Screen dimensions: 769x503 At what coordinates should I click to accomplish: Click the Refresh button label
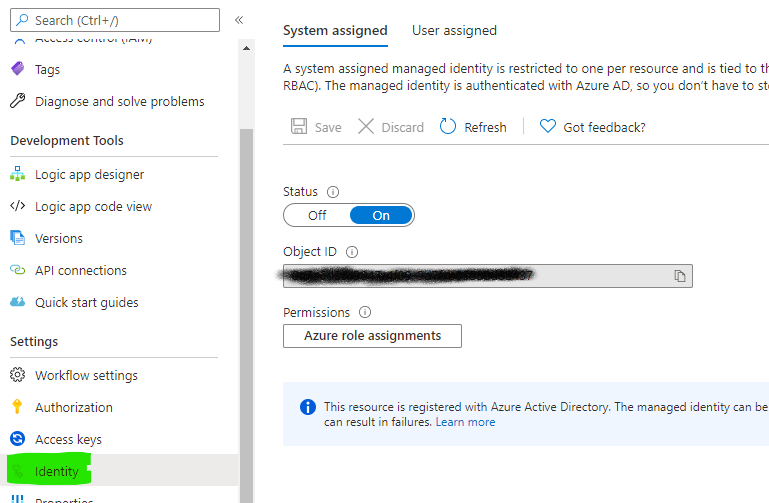pos(486,127)
